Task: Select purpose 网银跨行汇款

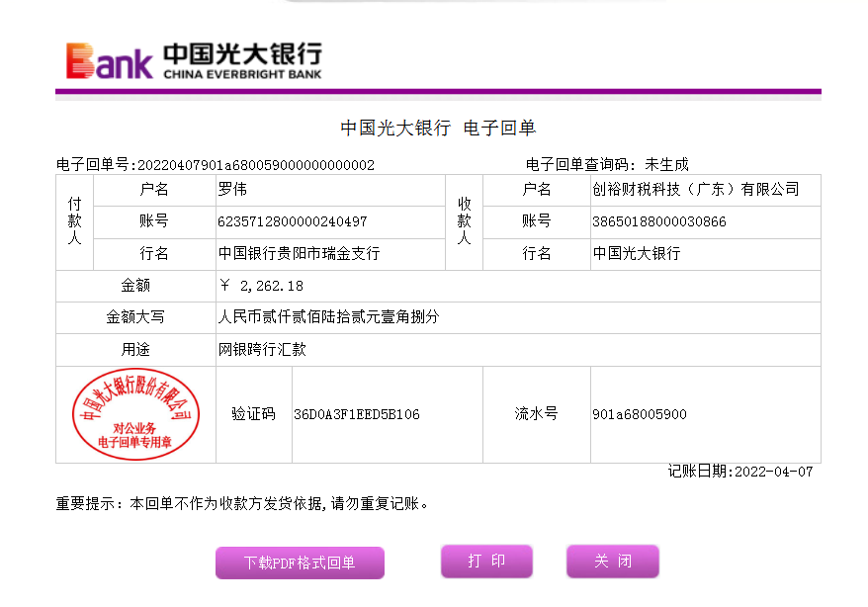Action: (x=262, y=349)
